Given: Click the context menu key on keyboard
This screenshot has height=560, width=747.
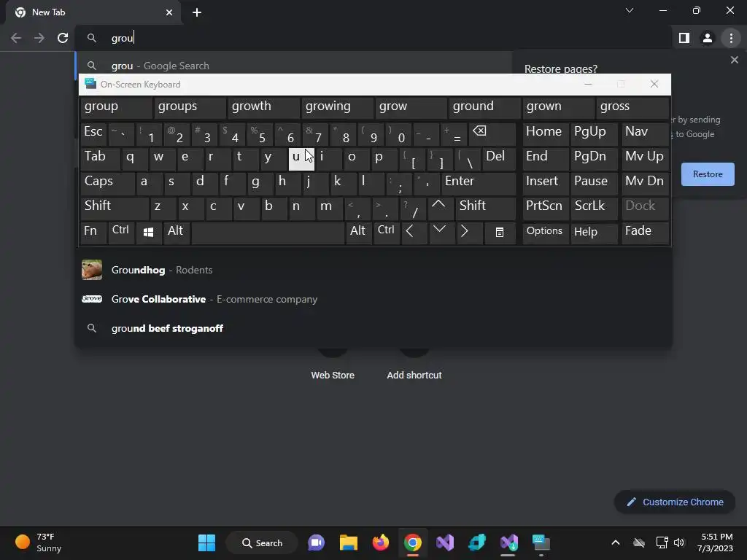Looking at the screenshot, I should click(x=499, y=233).
